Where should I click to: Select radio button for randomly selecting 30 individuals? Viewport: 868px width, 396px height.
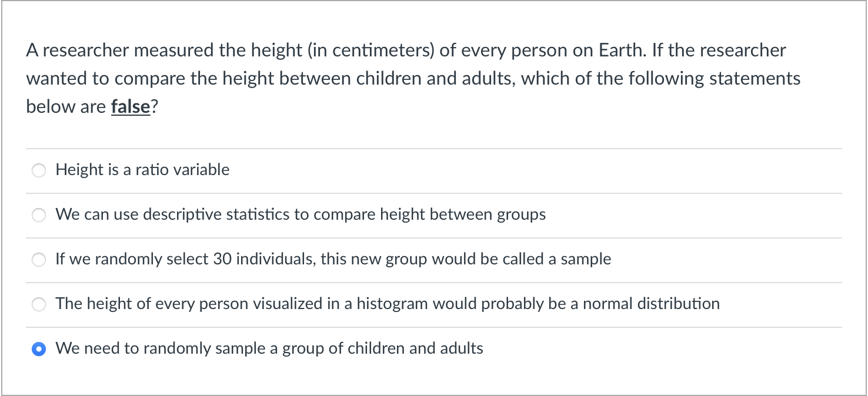(39, 260)
